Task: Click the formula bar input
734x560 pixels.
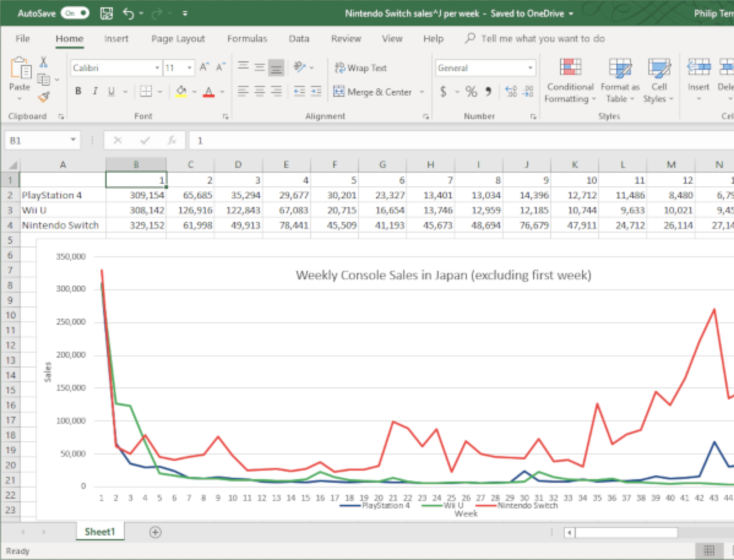Action: pyautogui.click(x=461, y=140)
